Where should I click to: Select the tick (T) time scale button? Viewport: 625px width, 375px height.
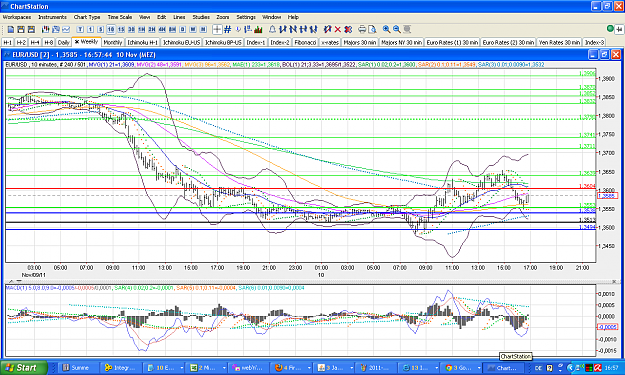click(80, 29)
